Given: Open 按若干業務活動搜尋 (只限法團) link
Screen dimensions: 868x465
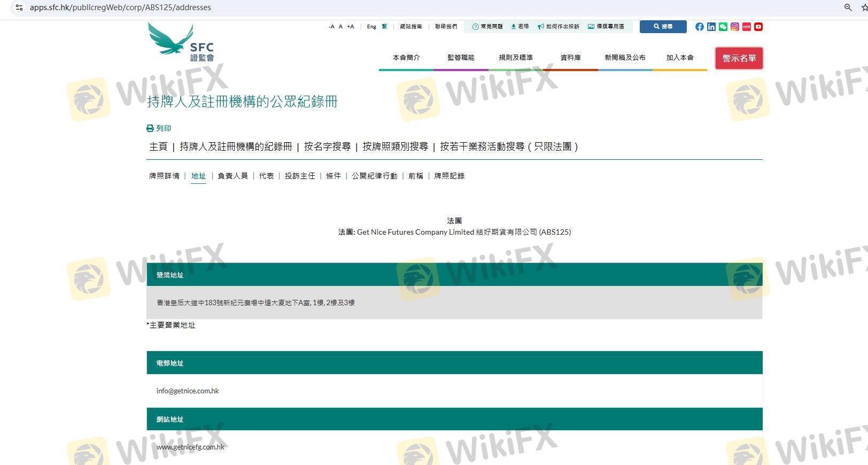Looking at the screenshot, I should click(x=509, y=146).
